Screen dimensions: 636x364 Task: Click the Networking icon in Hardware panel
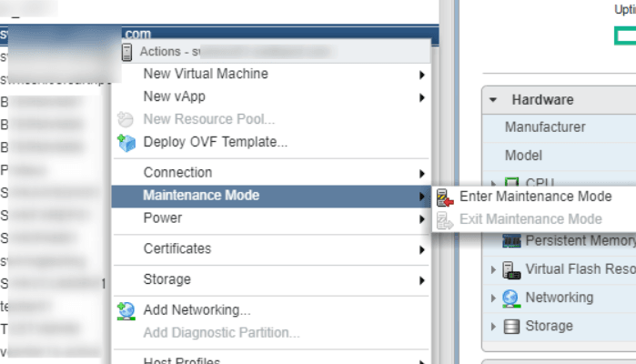pos(510,298)
